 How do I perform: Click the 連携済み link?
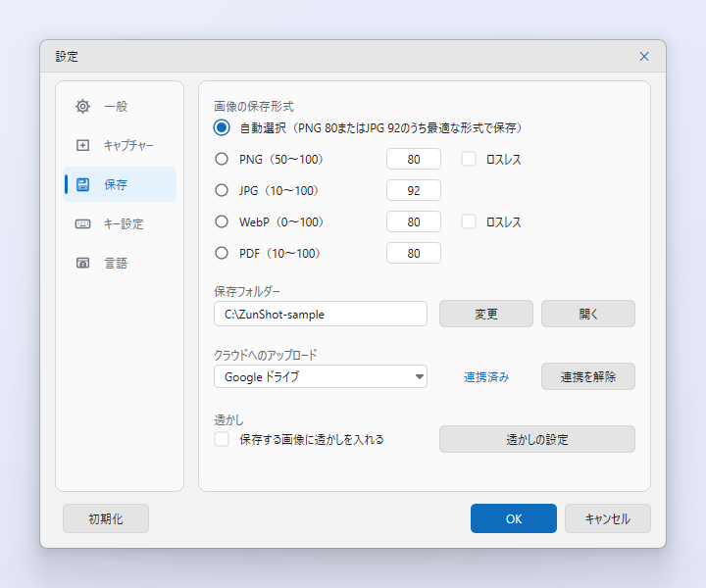click(486, 376)
